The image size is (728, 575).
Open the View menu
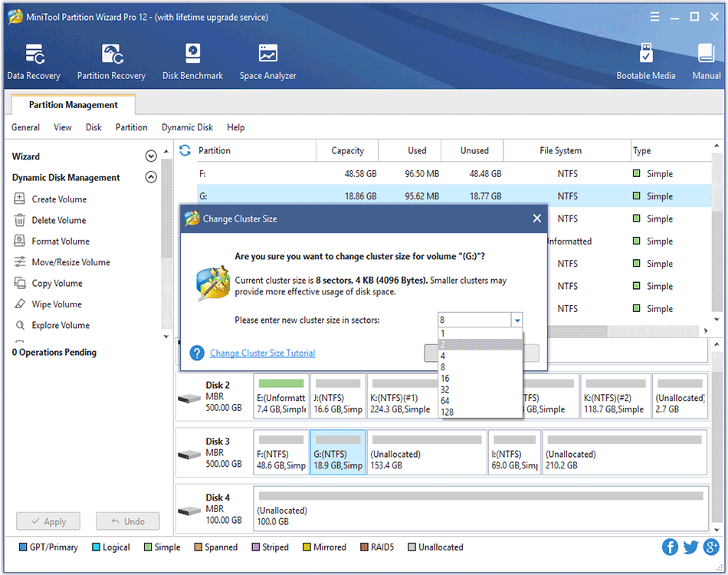click(x=63, y=127)
